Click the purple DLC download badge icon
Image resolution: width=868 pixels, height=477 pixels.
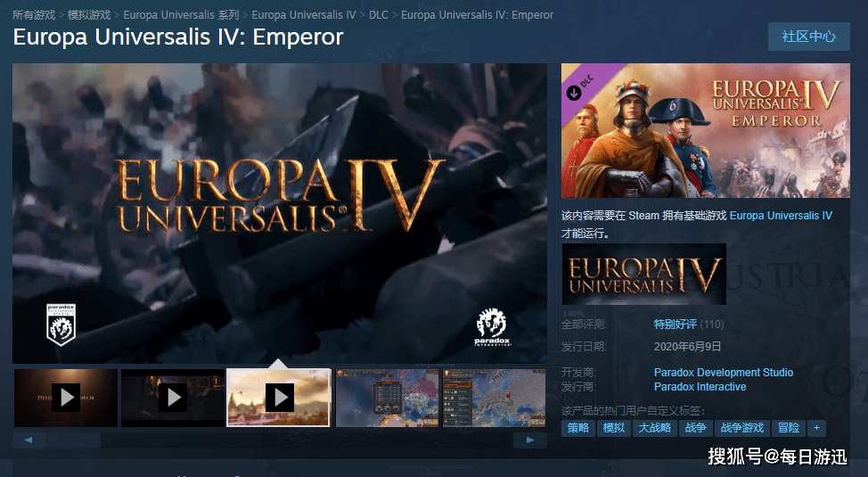tap(575, 93)
